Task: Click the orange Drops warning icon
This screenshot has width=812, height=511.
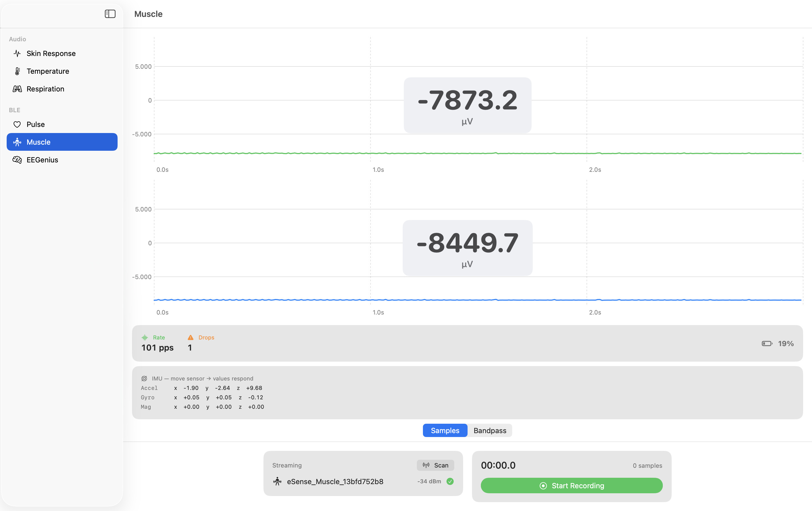Action: tap(191, 338)
